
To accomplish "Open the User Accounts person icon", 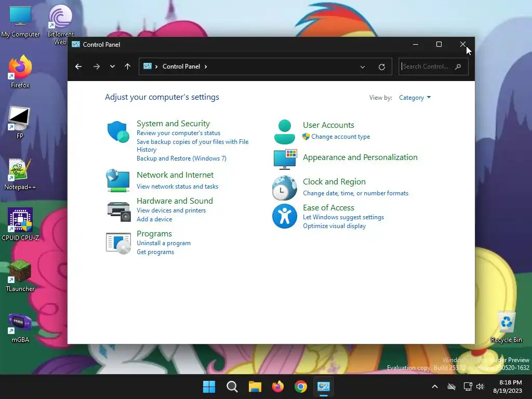I will click(x=284, y=131).
